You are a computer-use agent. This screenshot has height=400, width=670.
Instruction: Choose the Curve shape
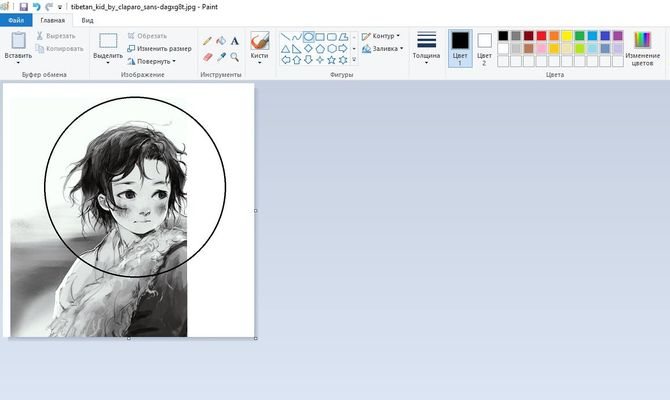297,37
